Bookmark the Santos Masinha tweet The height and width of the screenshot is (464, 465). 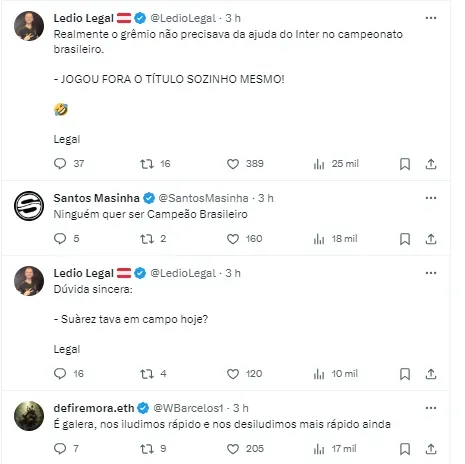point(405,239)
